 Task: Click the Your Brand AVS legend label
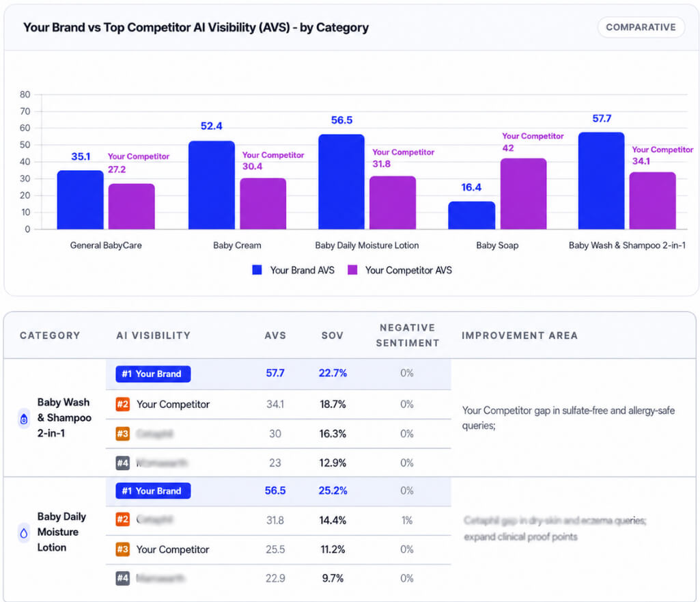pyautogui.click(x=303, y=270)
